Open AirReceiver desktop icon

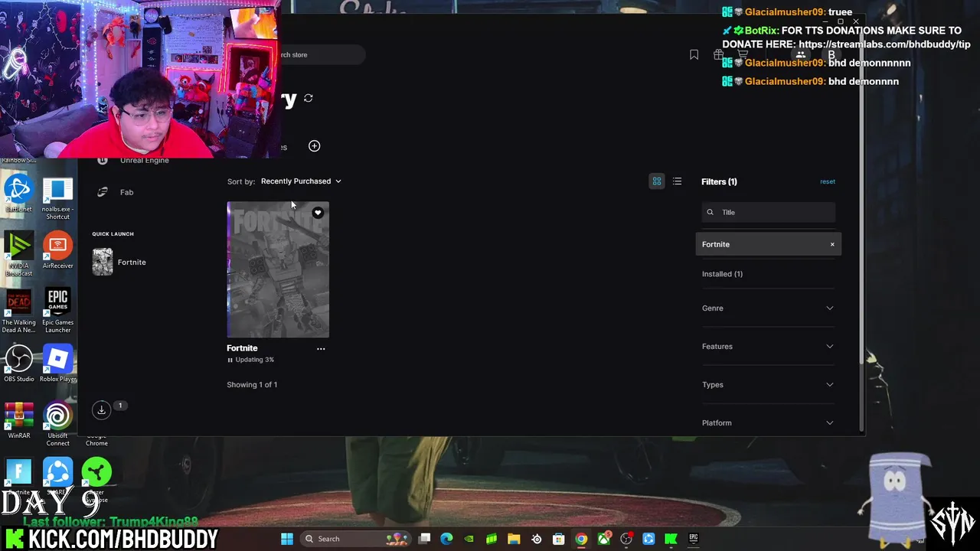click(57, 251)
